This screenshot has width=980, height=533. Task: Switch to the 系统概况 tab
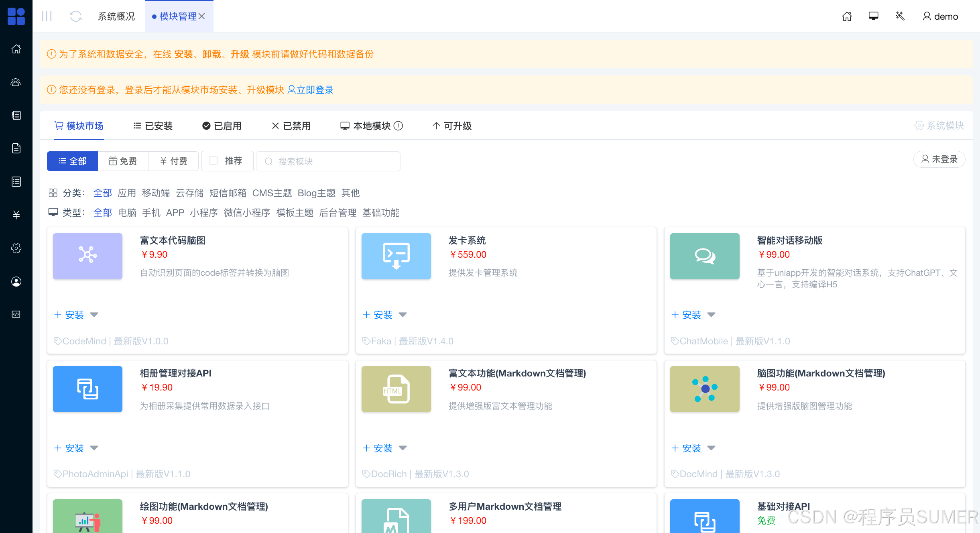tap(116, 16)
